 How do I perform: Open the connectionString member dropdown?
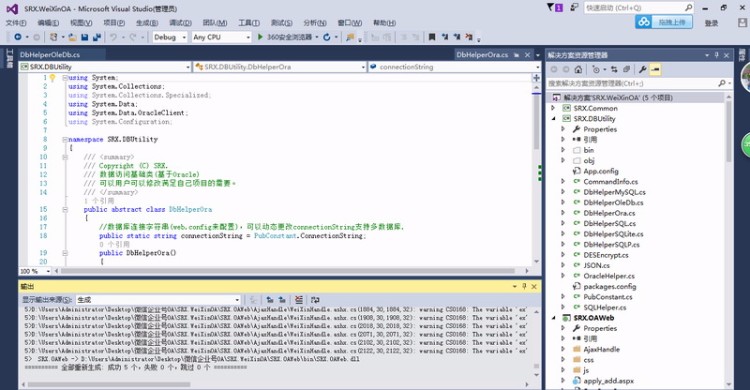tap(454, 67)
